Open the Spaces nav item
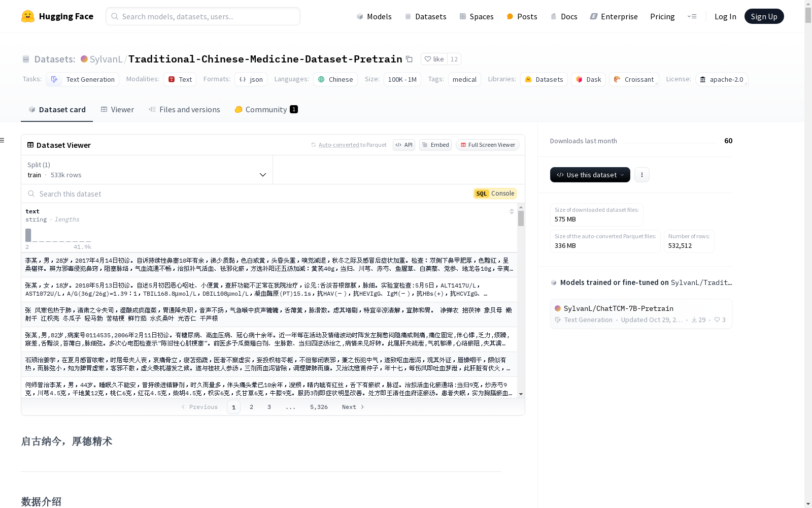The height and width of the screenshot is (508, 812). coord(477,16)
